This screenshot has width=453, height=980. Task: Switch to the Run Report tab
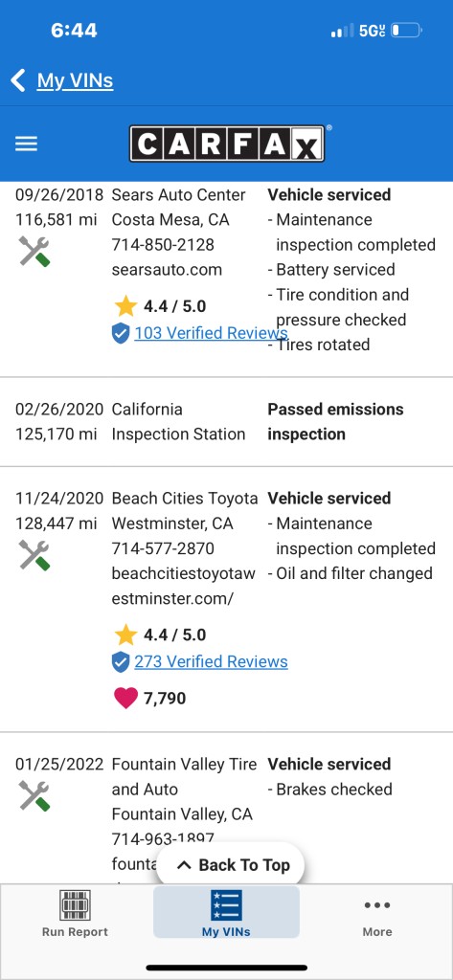pos(75,913)
